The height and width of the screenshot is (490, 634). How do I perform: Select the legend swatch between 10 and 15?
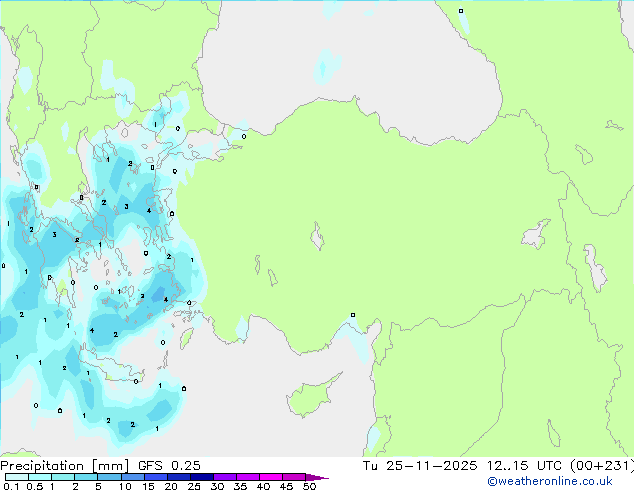(x=132, y=477)
